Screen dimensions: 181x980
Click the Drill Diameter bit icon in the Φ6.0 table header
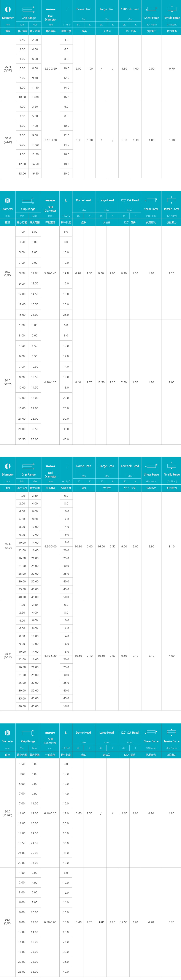[50, 733]
